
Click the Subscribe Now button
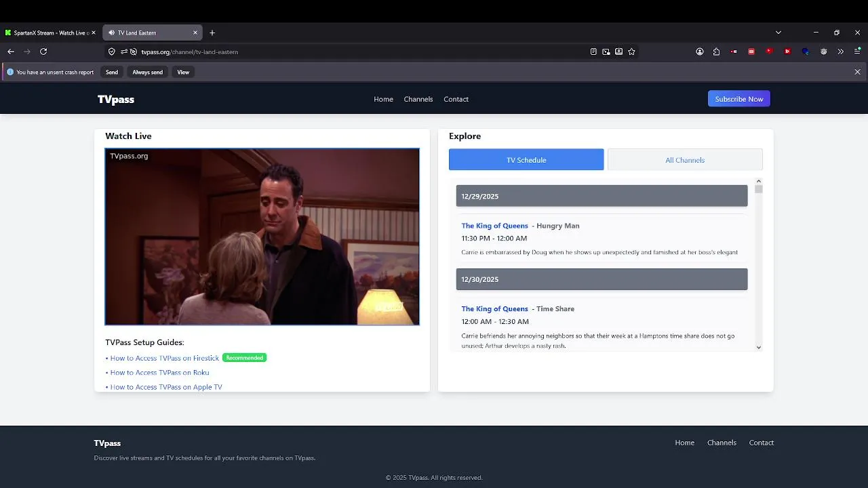tap(739, 99)
